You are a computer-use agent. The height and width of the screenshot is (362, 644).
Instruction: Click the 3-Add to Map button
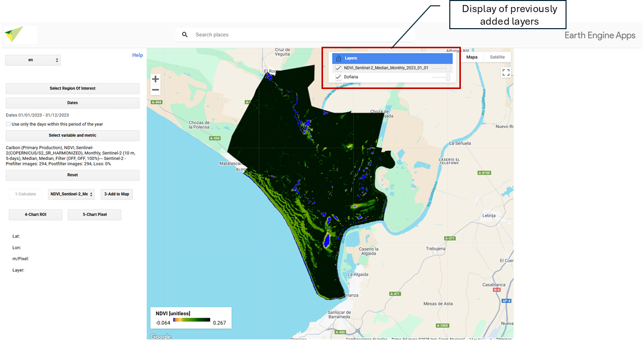pos(117,194)
